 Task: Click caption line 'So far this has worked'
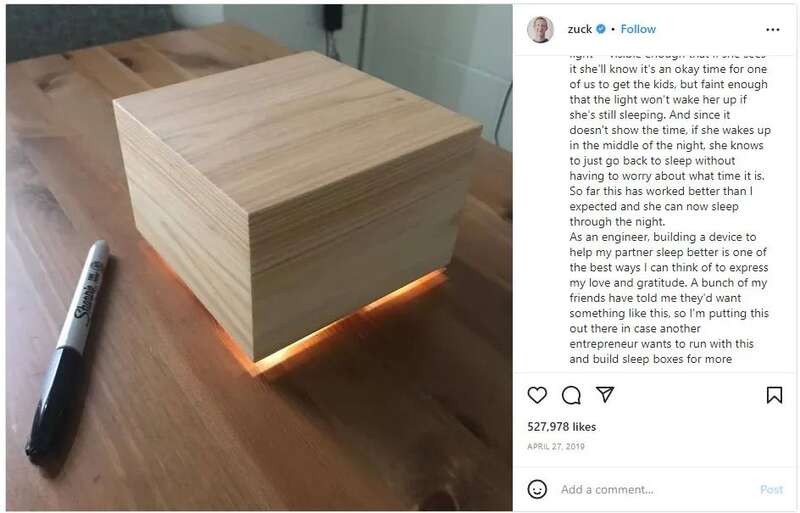[x=661, y=191]
